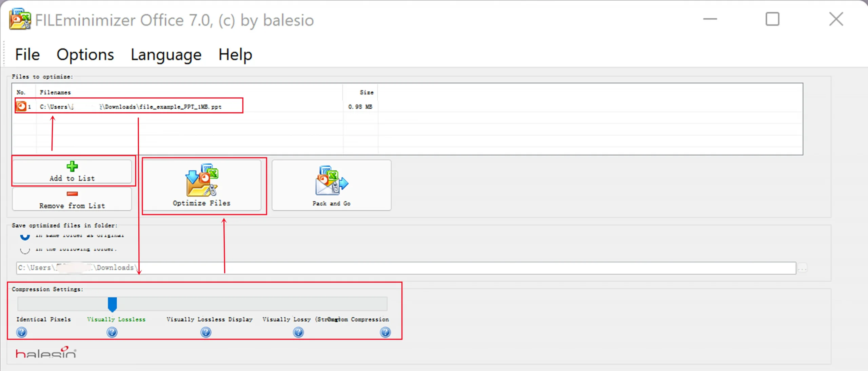Select the PowerPoint file icon in row 1
The width and height of the screenshot is (868, 371).
tap(21, 107)
